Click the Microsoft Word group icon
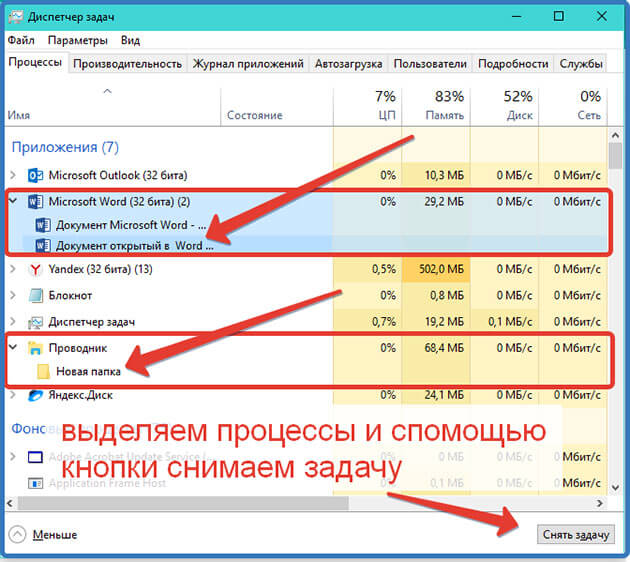630x562 pixels. 35,202
